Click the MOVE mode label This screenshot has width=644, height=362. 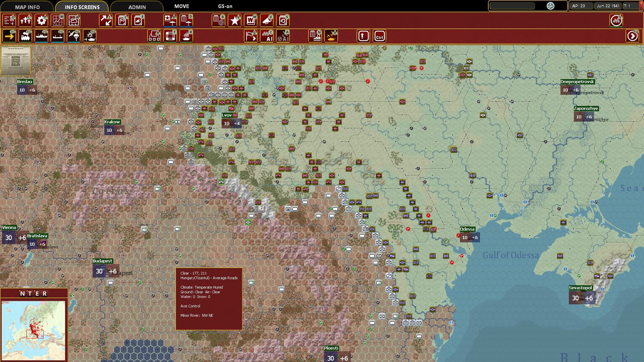tap(181, 6)
